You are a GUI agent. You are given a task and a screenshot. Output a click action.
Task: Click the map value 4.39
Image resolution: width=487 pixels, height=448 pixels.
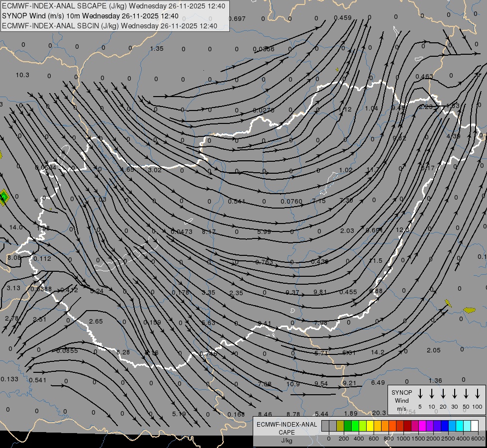click(x=454, y=136)
